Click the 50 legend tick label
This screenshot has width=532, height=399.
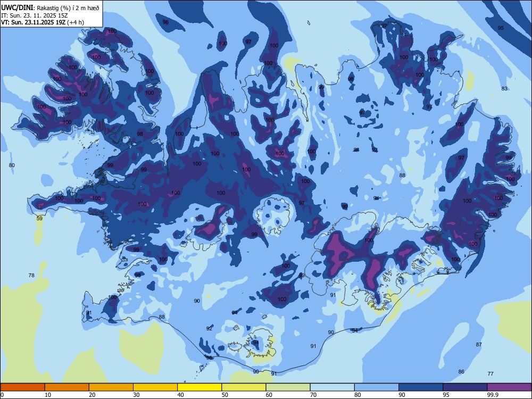tap(225, 395)
